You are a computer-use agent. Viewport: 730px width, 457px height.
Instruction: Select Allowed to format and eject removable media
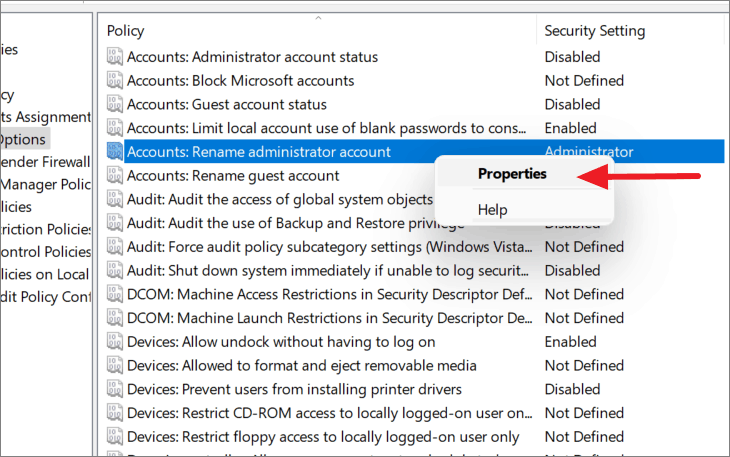tap(302, 366)
